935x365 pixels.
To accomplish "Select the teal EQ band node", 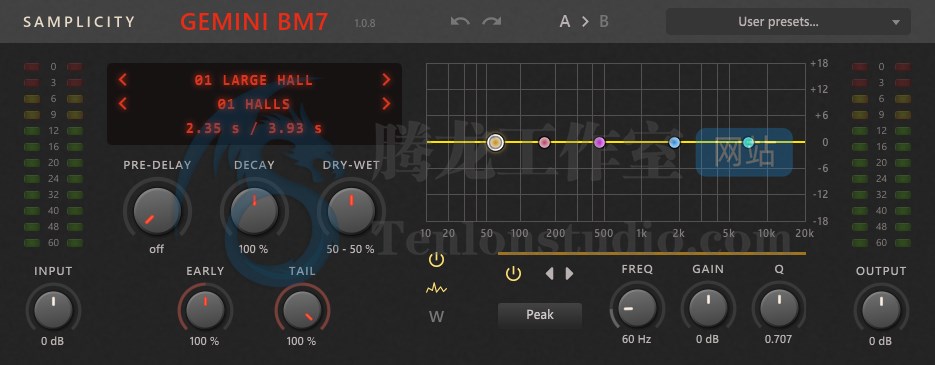I will click(x=748, y=142).
